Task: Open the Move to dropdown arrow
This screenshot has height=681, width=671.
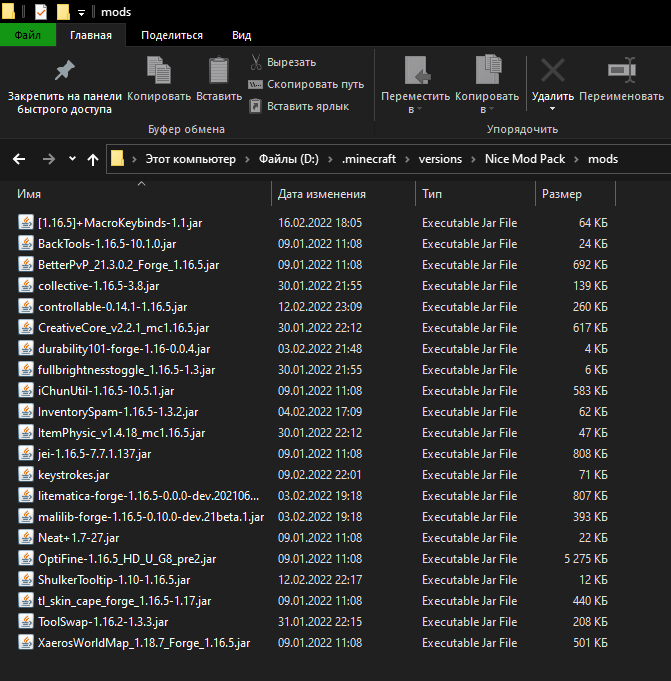Action: 419,109
